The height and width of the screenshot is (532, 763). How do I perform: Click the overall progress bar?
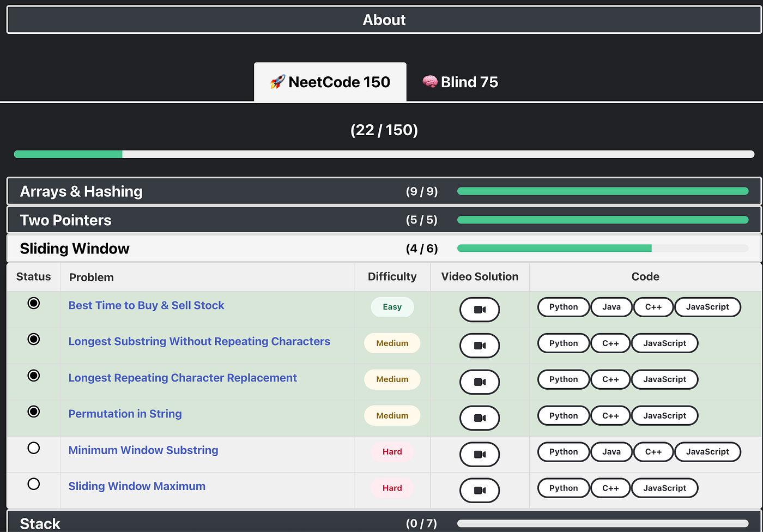pyautogui.click(x=381, y=154)
